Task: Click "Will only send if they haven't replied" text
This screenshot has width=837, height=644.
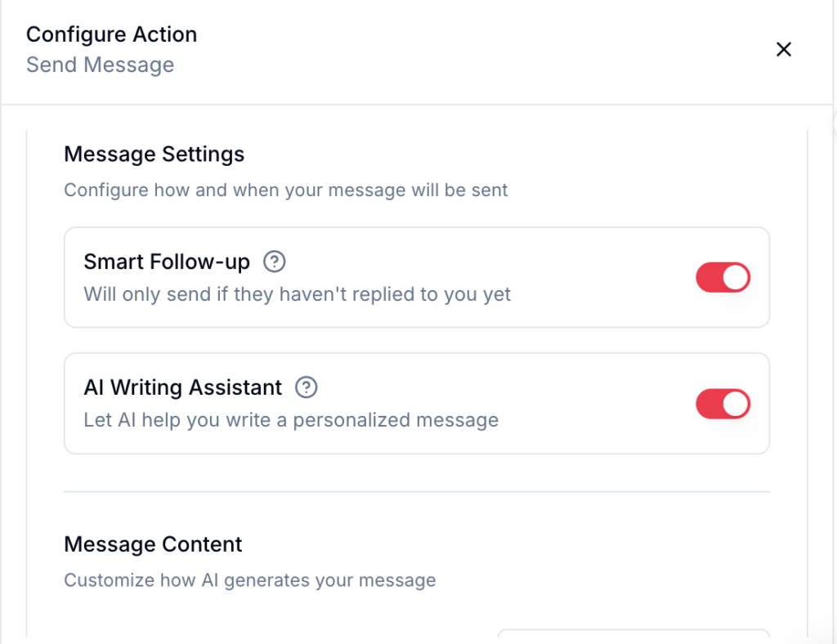Action: [297, 294]
